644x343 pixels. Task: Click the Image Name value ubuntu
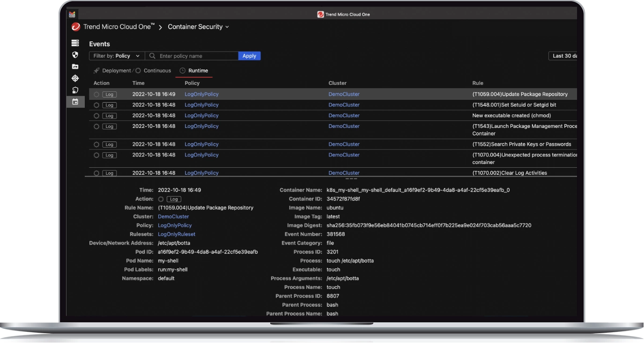coord(335,208)
